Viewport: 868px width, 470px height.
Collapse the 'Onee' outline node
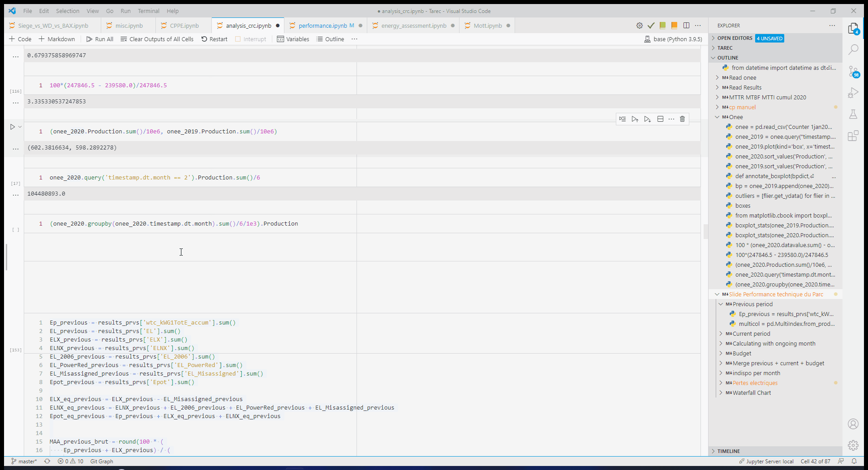click(718, 117)
